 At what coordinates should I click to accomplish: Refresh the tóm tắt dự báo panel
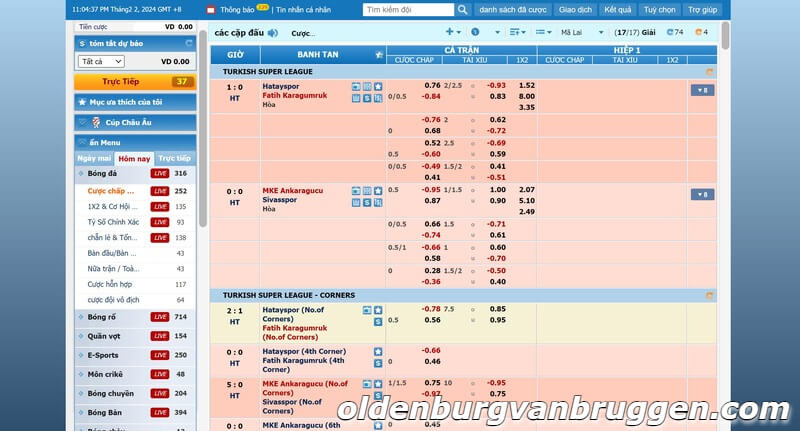(x=189, y=43)
